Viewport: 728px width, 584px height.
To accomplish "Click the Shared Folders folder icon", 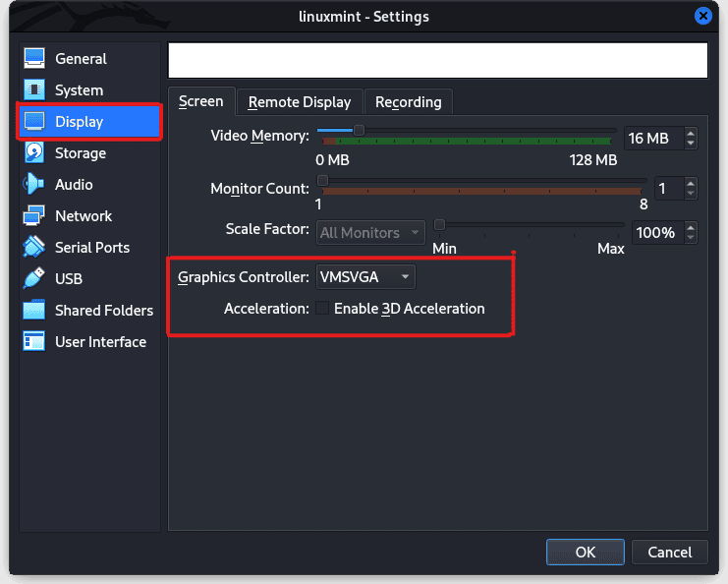I will pos(34,311).
